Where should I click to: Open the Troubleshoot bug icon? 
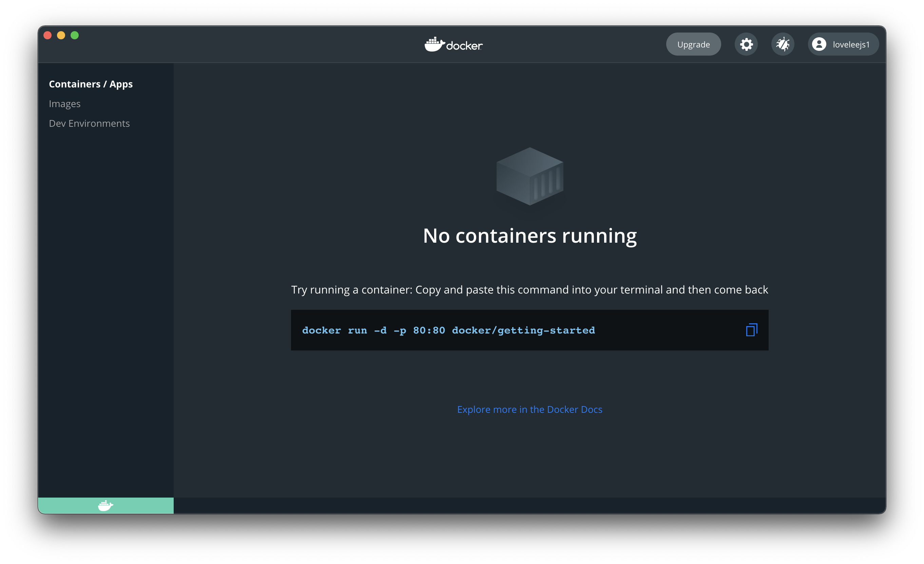click(783, 44)
